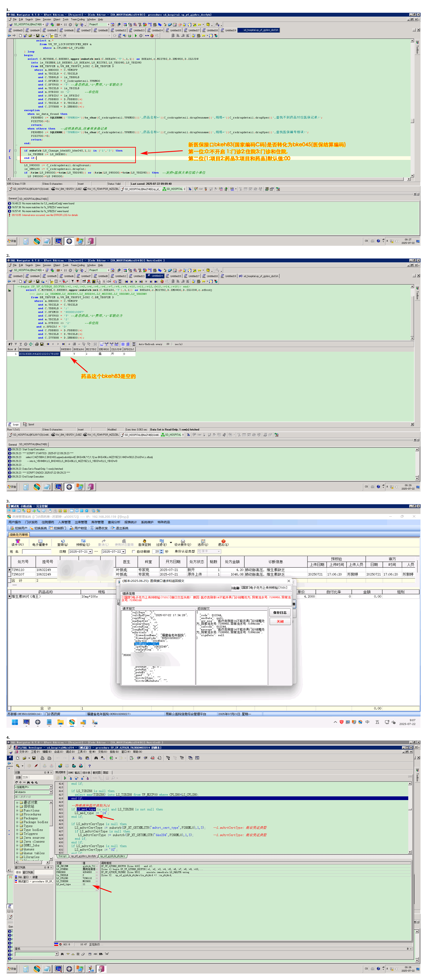
Task: Collapse the begin block fold marker in code editor
Action: [x=16, y=55]
